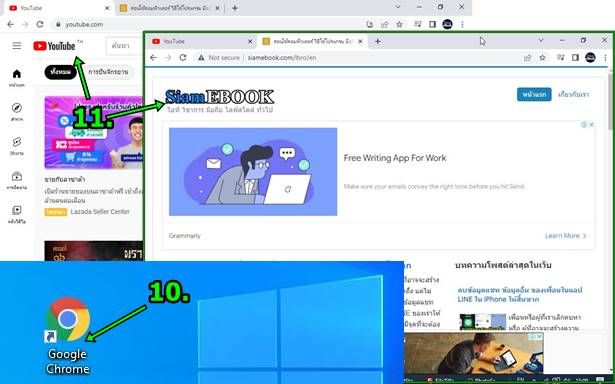Image resolution: width=615 pixels, height=384 pixels.
Task: Close the Grammarly ad with X icon
Action: point(591,125)
